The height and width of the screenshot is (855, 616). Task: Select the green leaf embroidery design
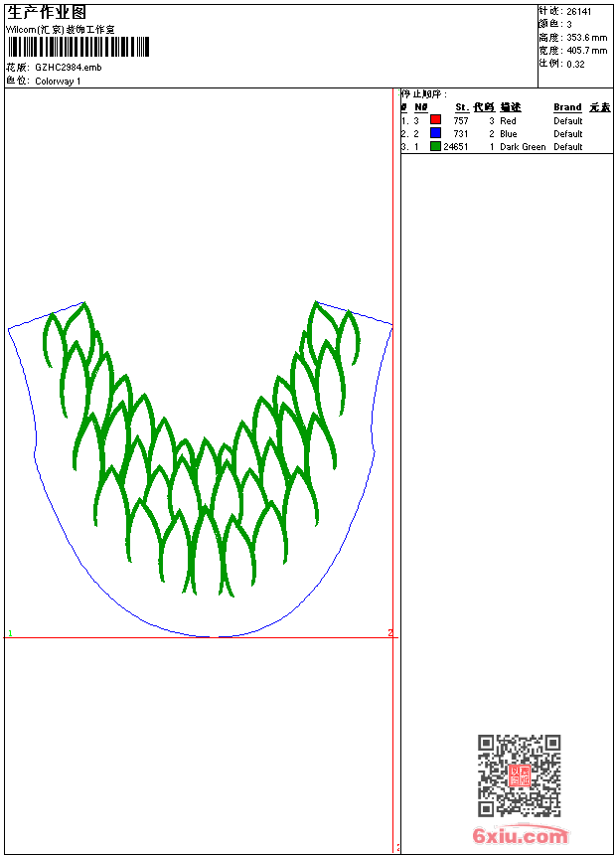(x=201, y=449)
